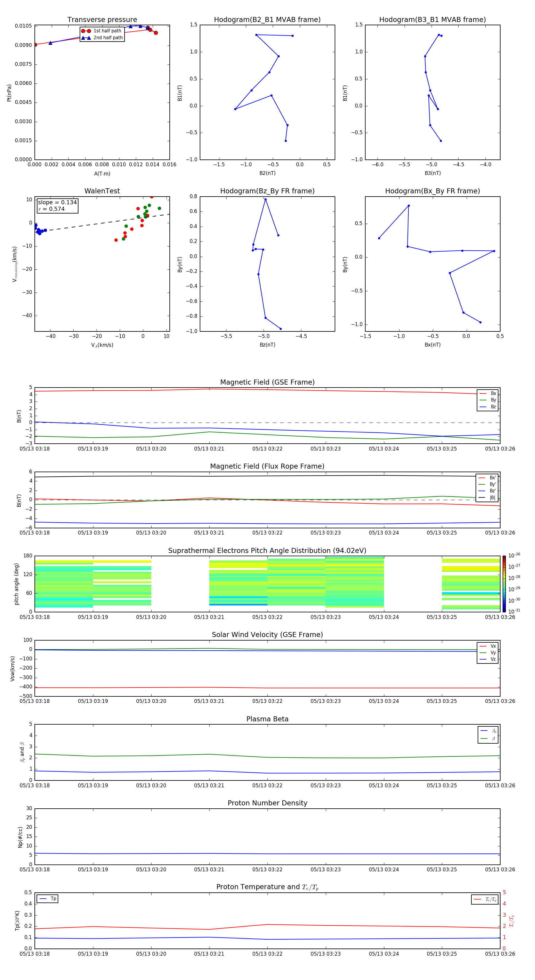Click the red Vx line in velocity panel
Screen dimensions: 535x980
point(267,688)
